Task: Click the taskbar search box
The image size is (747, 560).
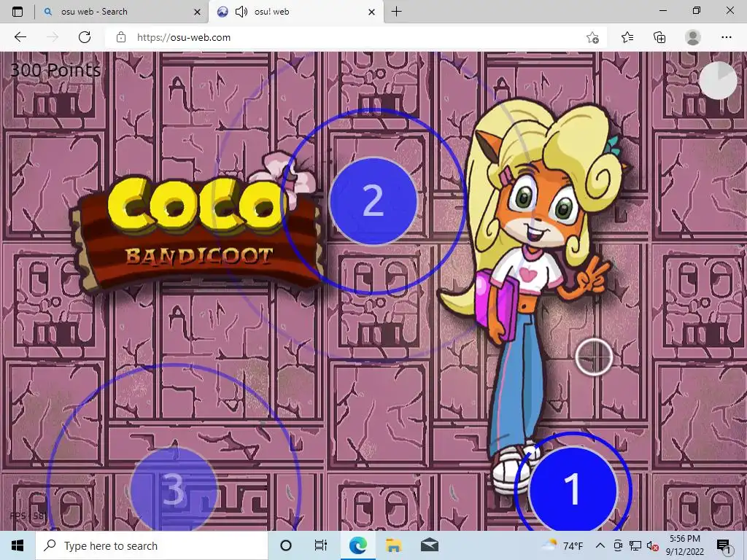Action: pyautogui.click(x=152, y=545)
